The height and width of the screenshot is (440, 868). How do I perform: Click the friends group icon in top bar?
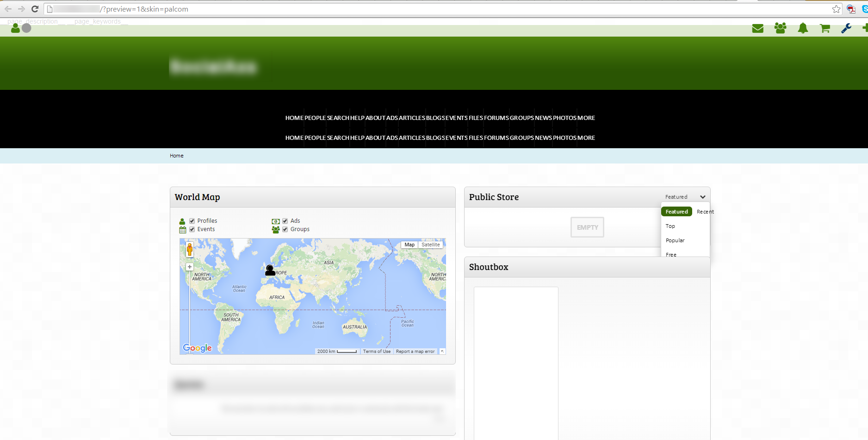click(x=780, y=29)
